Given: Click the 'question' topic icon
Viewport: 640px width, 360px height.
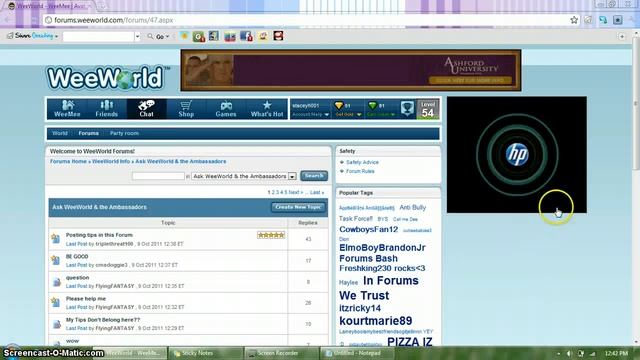Looking at the screenshot, I should [x=57, y=282].
